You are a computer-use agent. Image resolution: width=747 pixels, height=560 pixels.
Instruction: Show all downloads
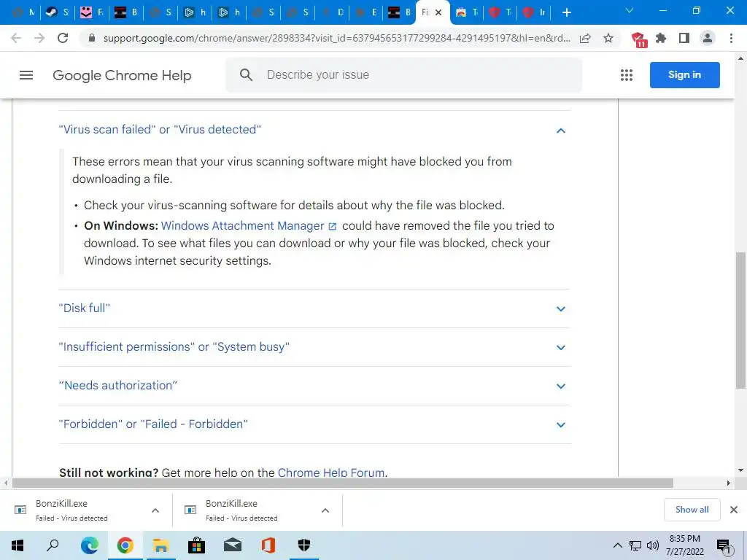(692, 510)
